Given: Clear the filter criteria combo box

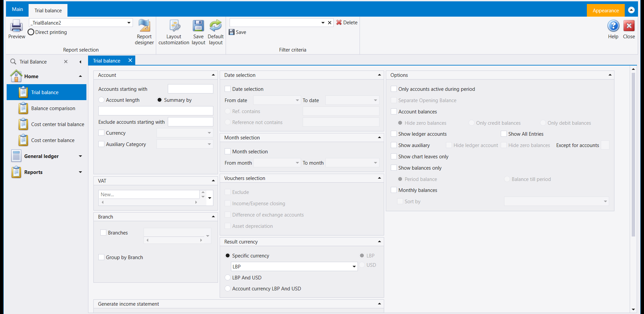Looking at the screenshot, I should [330, 23].
